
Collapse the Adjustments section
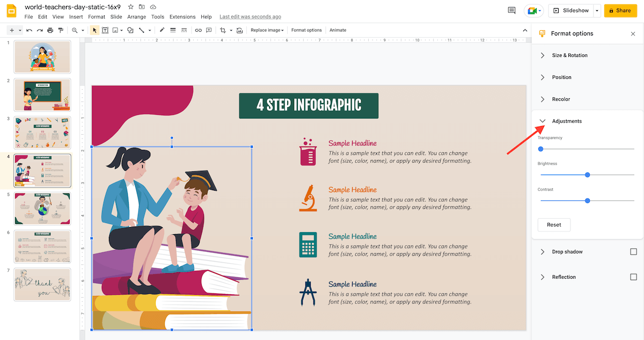[x=543, y=121]
